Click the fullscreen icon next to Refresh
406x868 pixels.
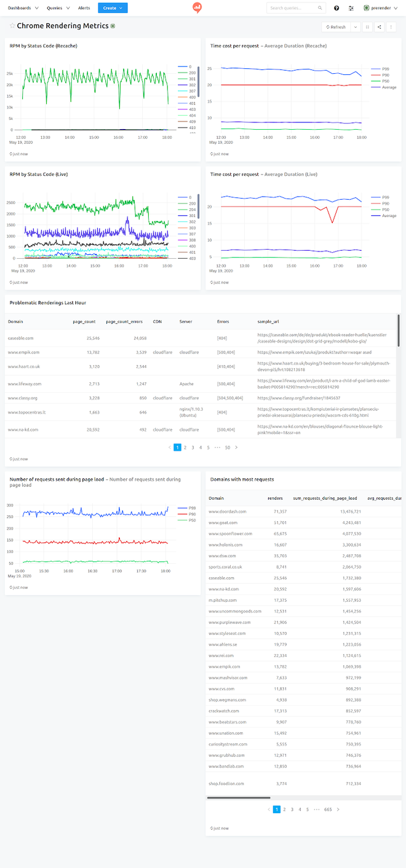click(367, 27)
